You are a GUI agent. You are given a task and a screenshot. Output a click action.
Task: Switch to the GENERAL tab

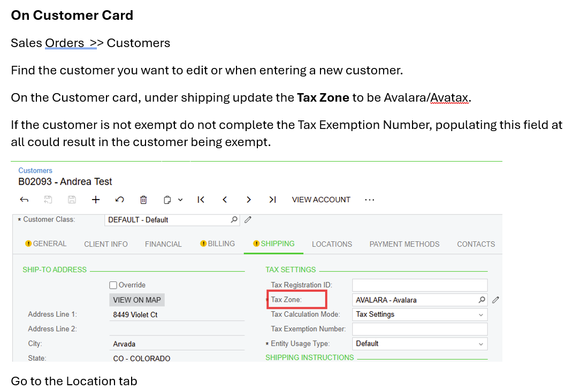(x=46, y=244)
